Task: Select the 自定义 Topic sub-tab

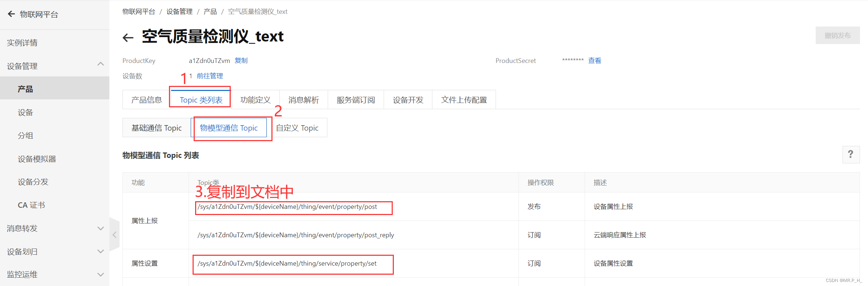Action: click(x=297, y=128)
